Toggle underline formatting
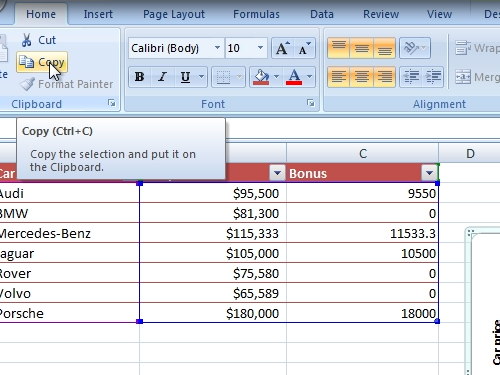Screen dimensions: 500x375 185,77
